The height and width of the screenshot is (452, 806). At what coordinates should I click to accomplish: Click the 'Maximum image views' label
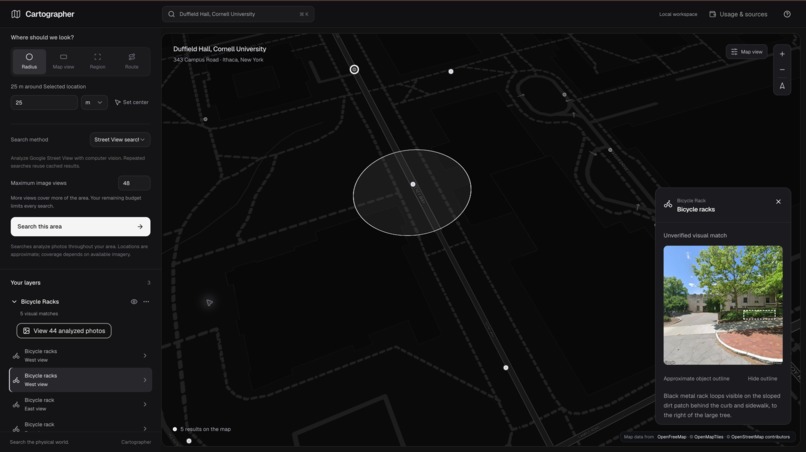[x=39, y=183]
